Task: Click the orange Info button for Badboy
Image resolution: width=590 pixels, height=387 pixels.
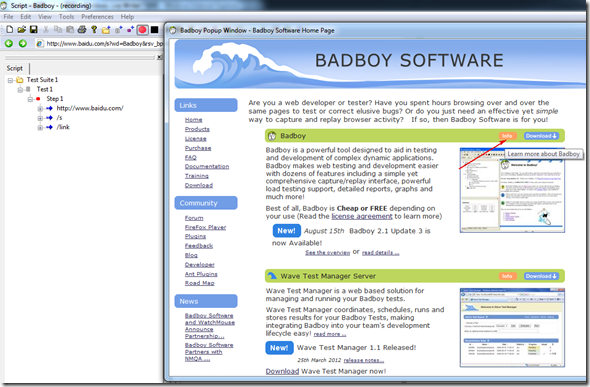Action: click(507, 136)
